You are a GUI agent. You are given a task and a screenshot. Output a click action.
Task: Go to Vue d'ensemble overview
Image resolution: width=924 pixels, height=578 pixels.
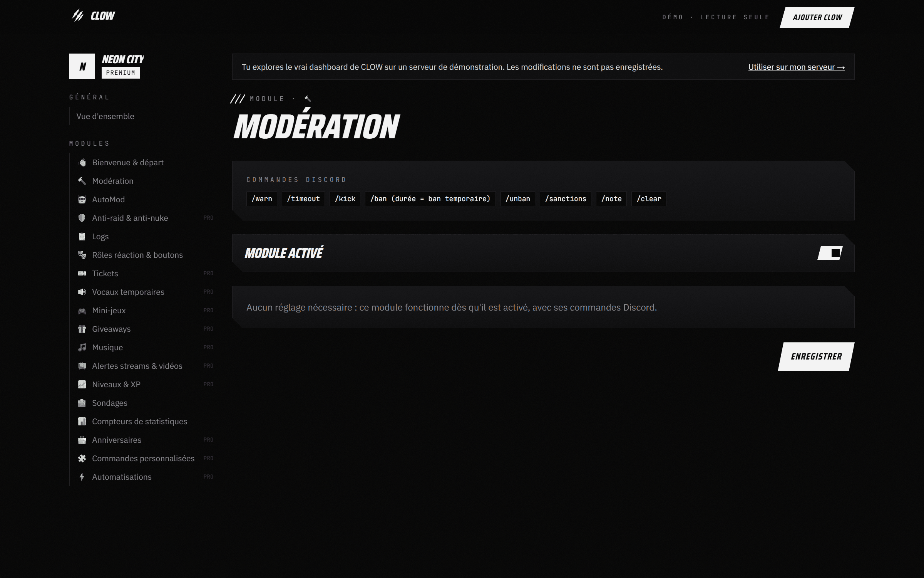(105, 116)
